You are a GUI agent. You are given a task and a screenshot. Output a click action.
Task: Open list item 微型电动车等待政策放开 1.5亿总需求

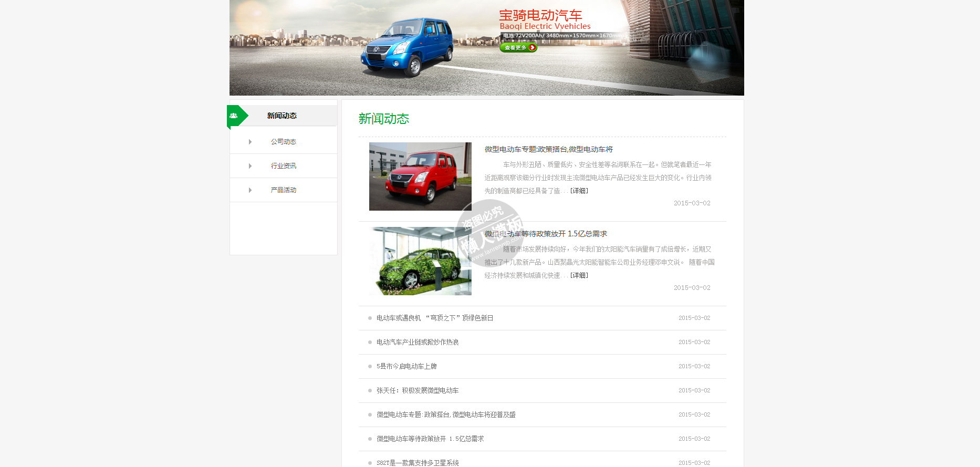click(430, 439)
